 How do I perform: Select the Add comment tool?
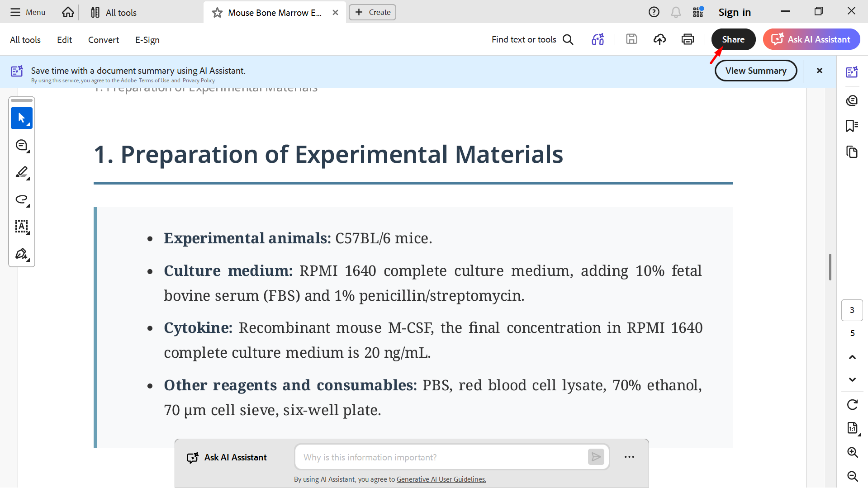[22, 146]
